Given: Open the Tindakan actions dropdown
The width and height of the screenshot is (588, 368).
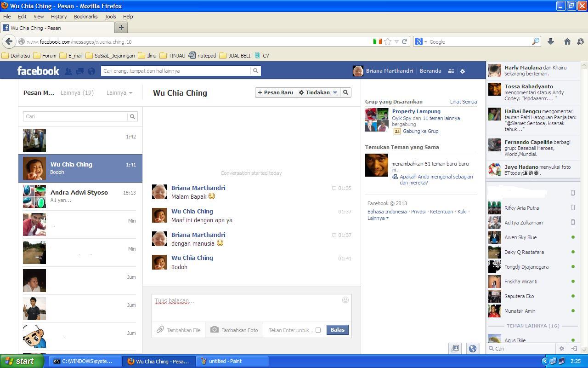Looking at the screenshot, I should tap(318, 92).
